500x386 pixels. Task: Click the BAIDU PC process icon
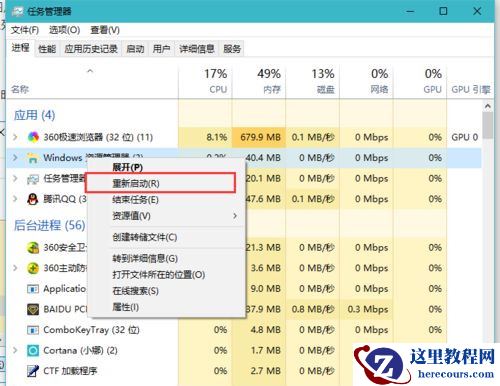33,309
